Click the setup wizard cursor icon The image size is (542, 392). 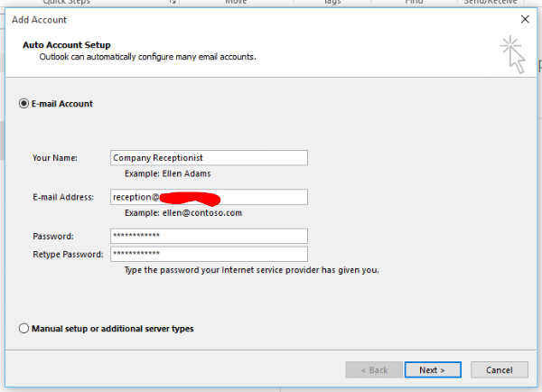pyautogui.click(x=511, y=52)
